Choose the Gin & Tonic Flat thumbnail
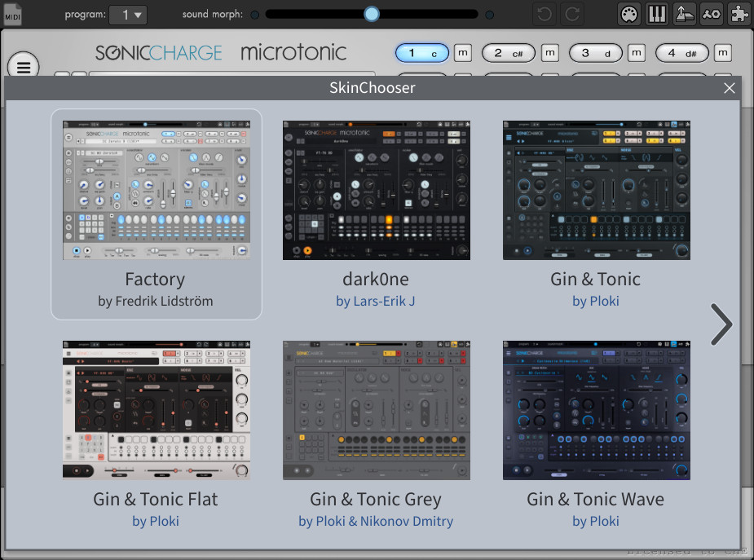Viewport: 754px width, 560px height. [x=157, y=410]
